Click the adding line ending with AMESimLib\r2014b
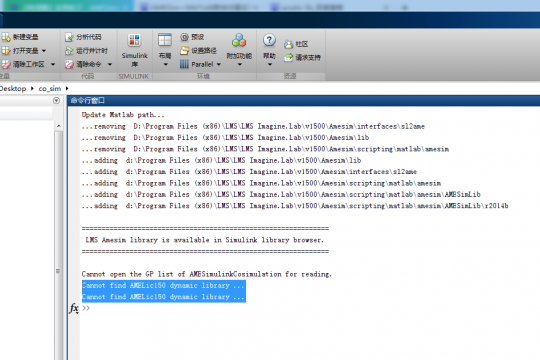Screen dimensions: 540x360 [295, 206]
